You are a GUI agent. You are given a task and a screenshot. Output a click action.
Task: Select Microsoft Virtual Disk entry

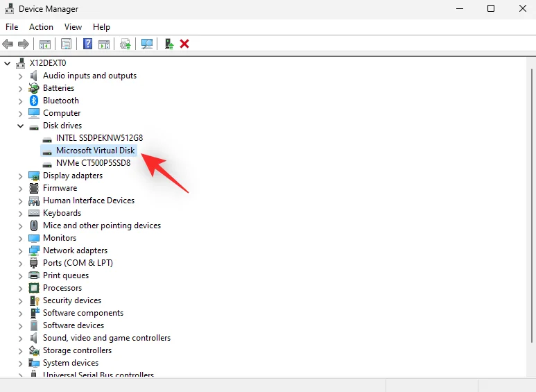tap(96, 151)
